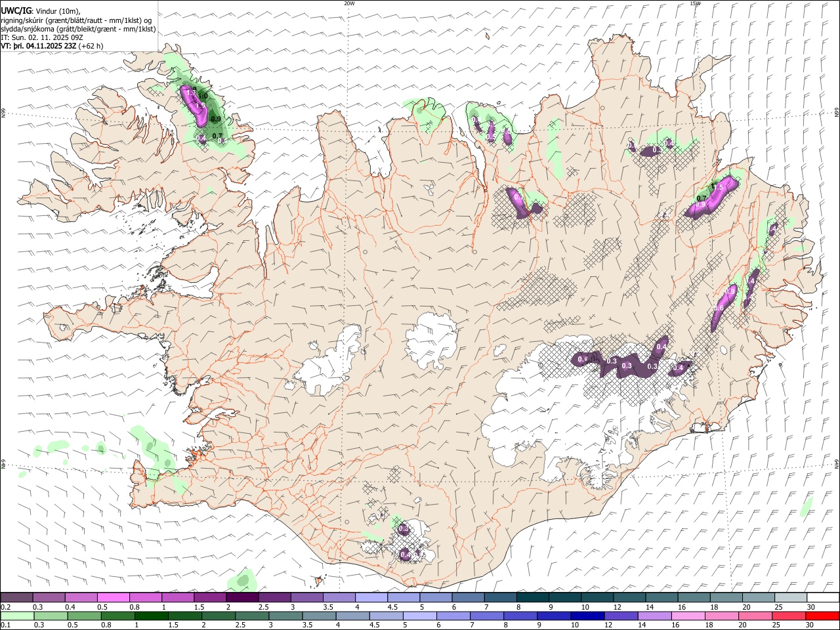Click the 'slydda/snjókoma (grátt/bleikt/grænt - mm/1klst)' line

78,29
